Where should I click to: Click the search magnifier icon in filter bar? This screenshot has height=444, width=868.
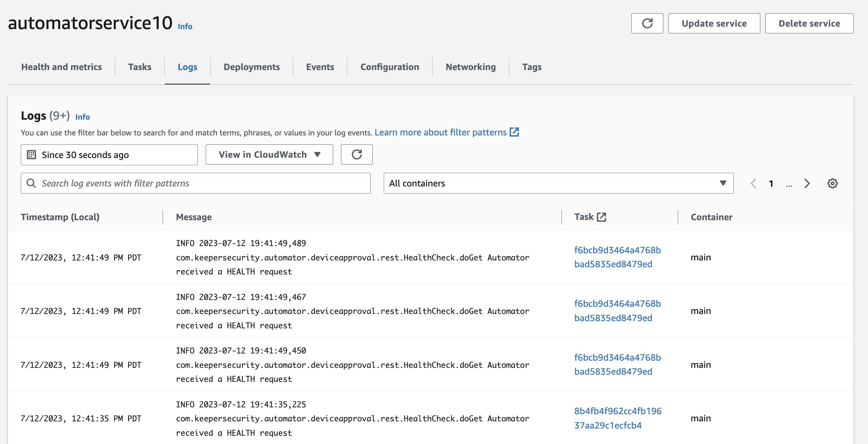click(x=31, y=183)
